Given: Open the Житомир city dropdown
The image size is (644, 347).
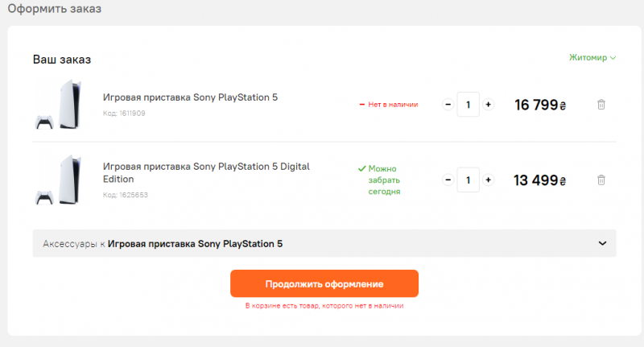Looking at the screenshot, I should (592, 58).
